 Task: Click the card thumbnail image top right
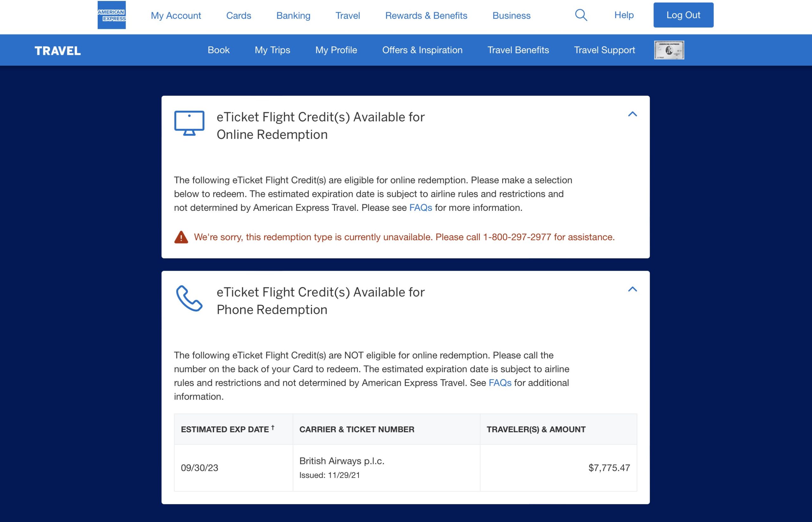669,50
